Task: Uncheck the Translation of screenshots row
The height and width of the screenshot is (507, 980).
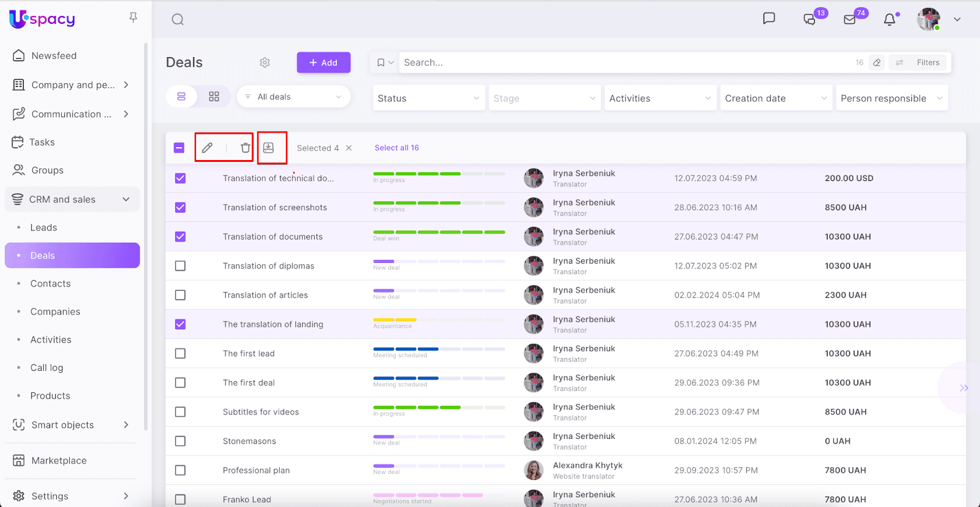Action: (180, 208)
